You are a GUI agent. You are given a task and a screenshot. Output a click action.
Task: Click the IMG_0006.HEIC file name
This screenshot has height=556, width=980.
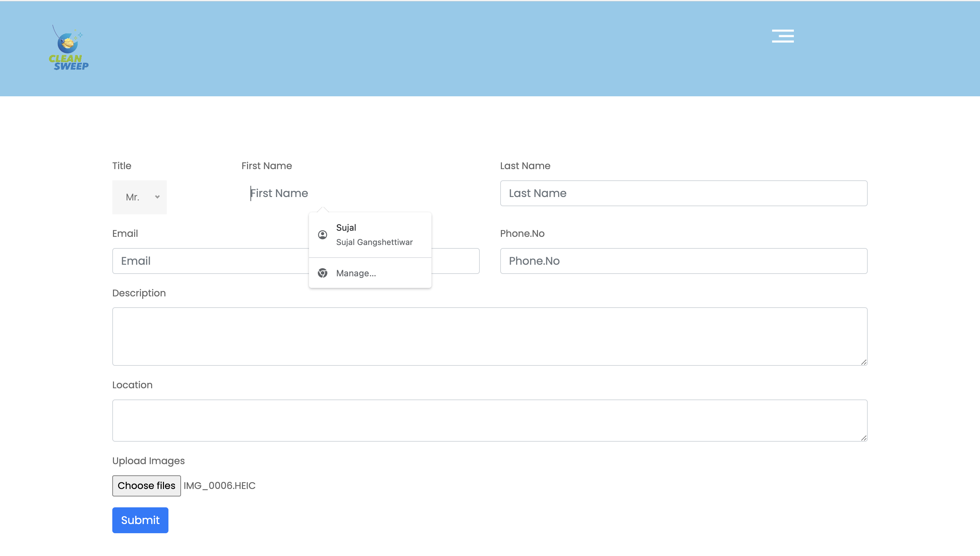[219, 486]
